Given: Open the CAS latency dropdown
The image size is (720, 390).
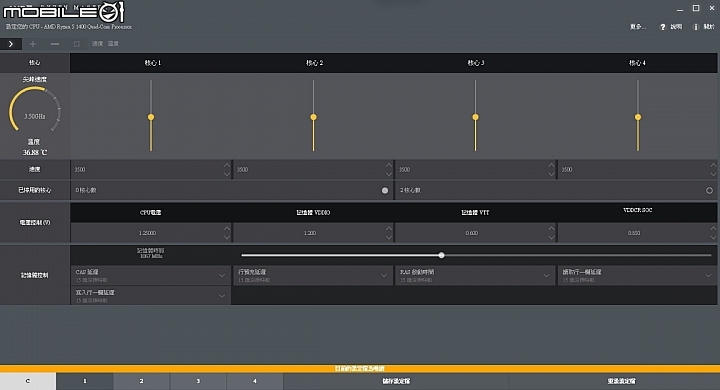Looking at the screenshot, I should tap(151, 276).
